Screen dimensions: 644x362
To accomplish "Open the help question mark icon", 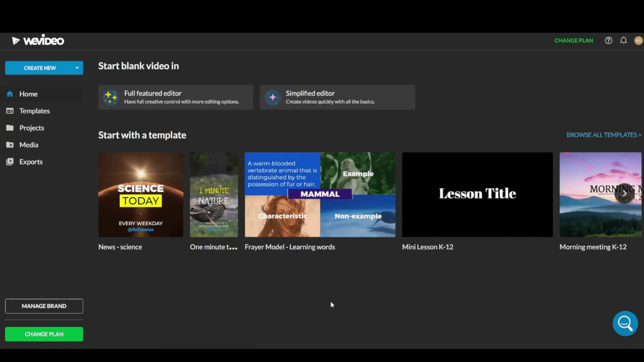I will click(x=609, y=41).
